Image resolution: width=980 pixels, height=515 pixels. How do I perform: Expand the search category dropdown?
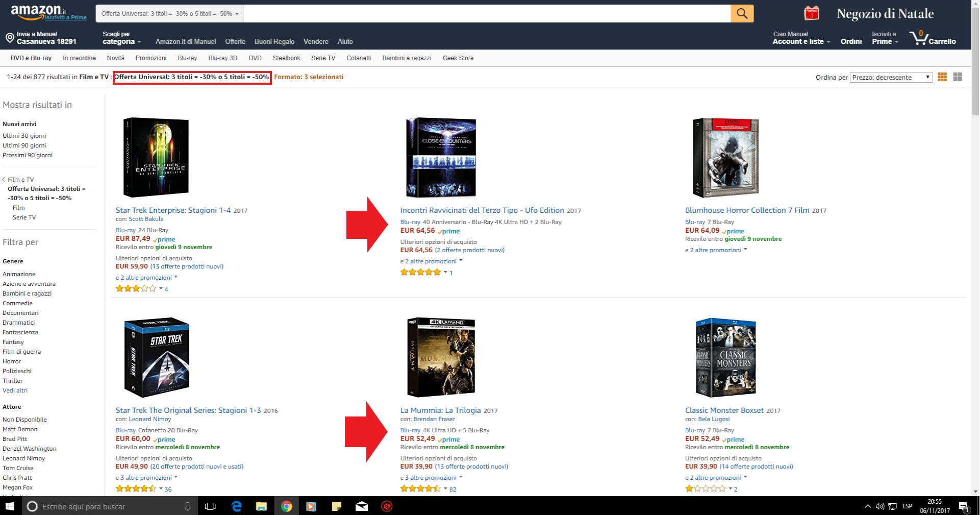tap(169, 14)
